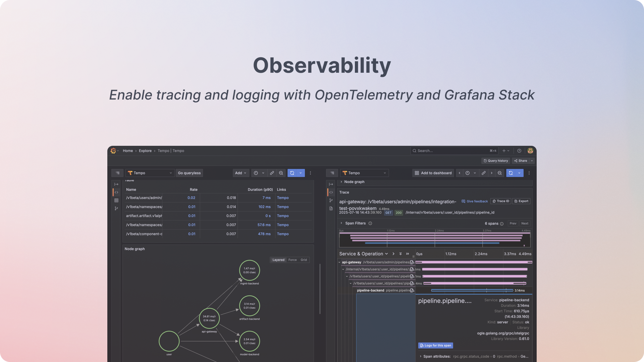Viewport: 644px width, 362px height.
Task: Click Span Filters info icon
Action: click(x=370, y=223)
